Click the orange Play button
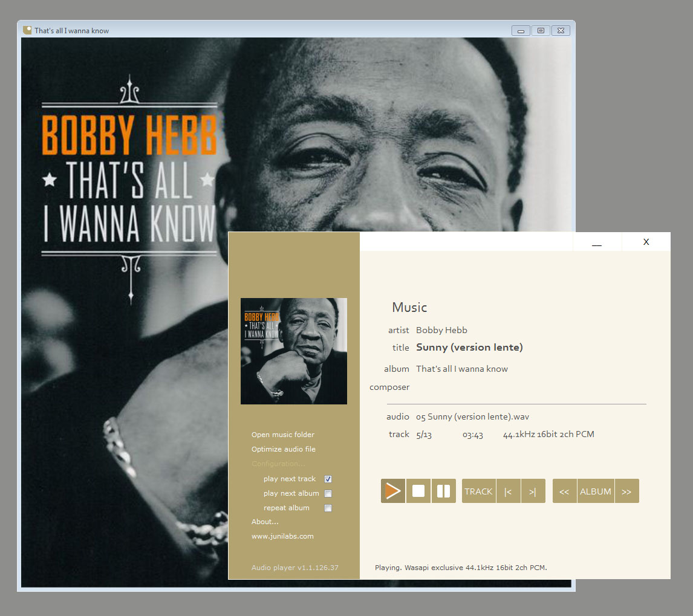Viewport: 693px width, 616px height. tap(393, 491)
